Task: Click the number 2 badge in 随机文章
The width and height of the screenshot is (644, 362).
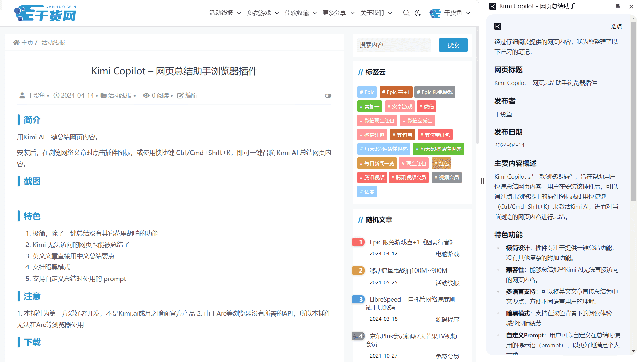Action: [x=359, y=270]
